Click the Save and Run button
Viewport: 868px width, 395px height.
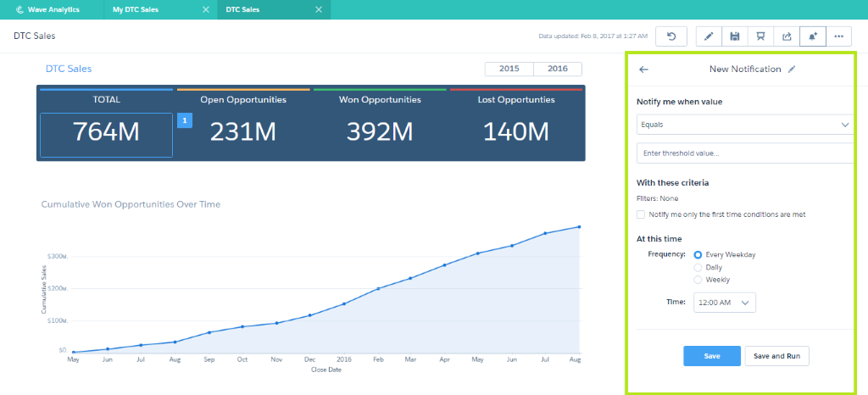click(777, 356)
